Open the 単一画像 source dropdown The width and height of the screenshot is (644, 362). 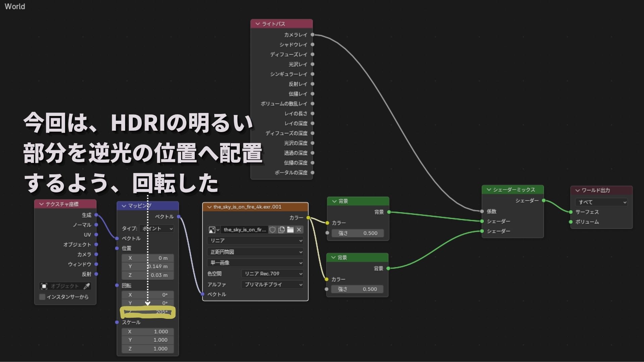255,263
